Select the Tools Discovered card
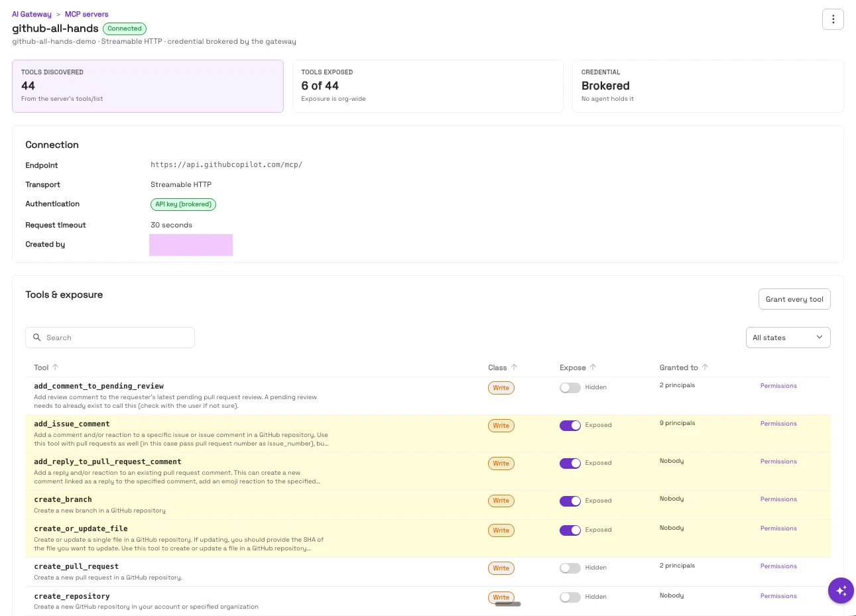The height and width of the screenshot is (616, 856). click(x=148, y=86)
